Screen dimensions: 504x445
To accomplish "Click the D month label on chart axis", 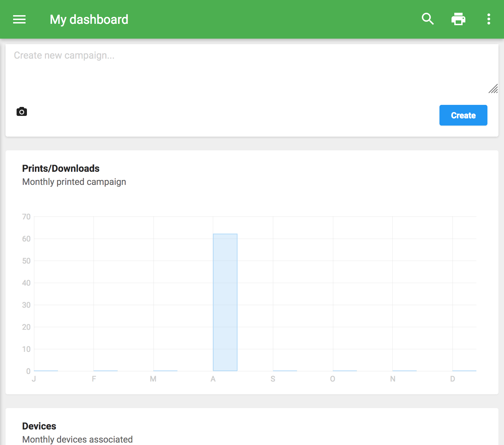I will click(453, 379).
